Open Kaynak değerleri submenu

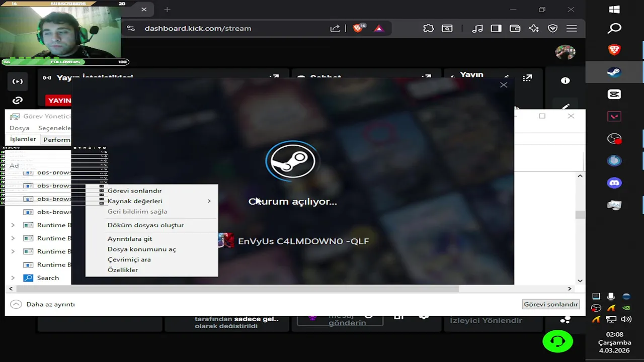(x=152, y=201)
